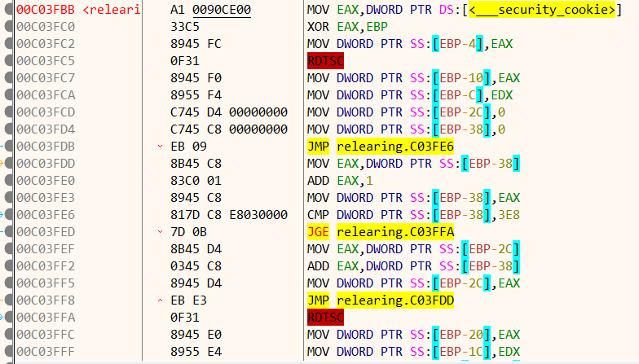The height and width of the screenshot is (364, 639).
Task: Click up jump arrow beside bytes EB E3
Action: pos(160,300)
